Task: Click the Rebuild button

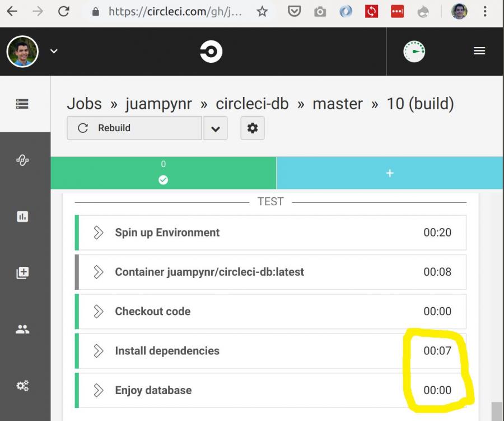Action: (134, 128)
